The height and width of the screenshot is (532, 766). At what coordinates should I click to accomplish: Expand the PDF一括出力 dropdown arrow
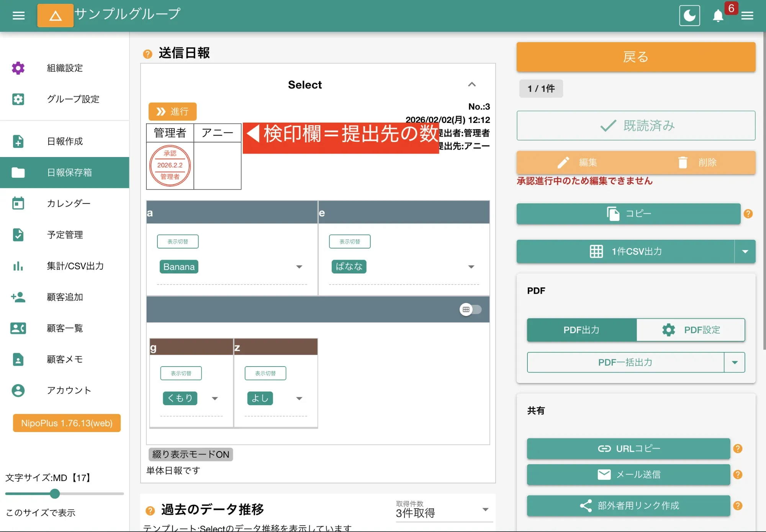coord(735,362)
